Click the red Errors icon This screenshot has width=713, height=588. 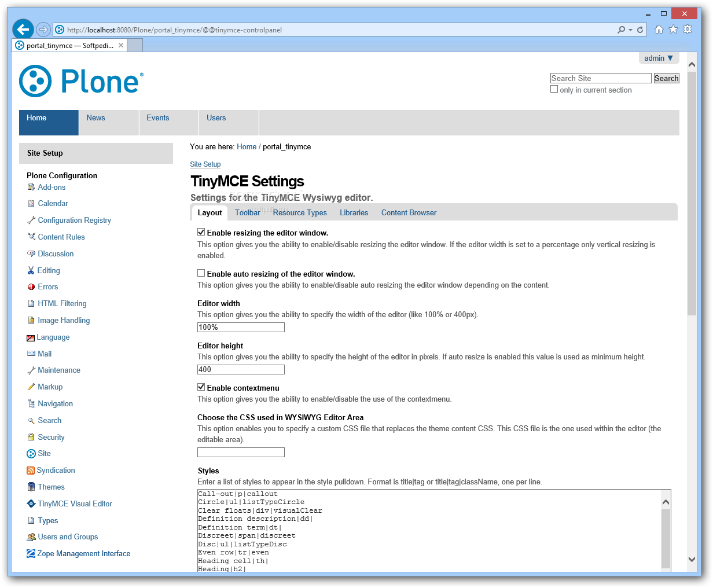tap(31, 287)
